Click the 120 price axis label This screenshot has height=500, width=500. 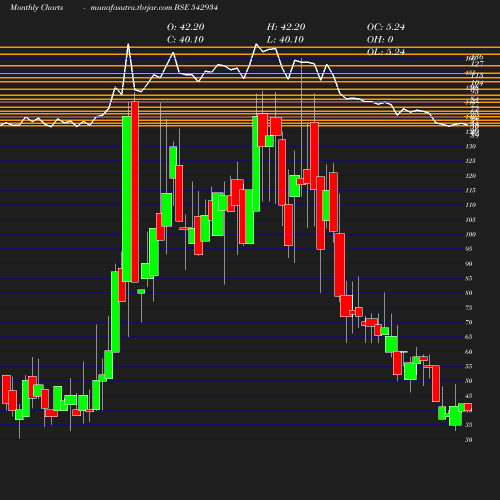[x=470, y=176]
